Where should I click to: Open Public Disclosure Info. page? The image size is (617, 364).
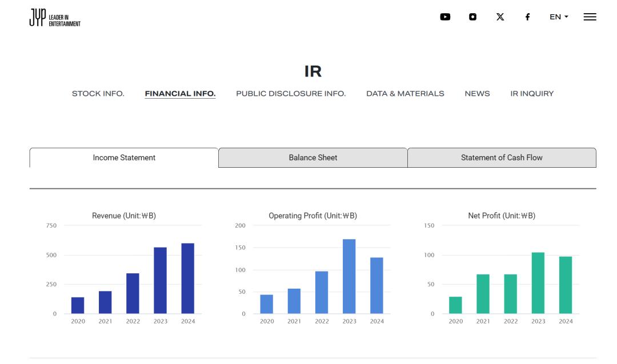[x=291, y=94]
